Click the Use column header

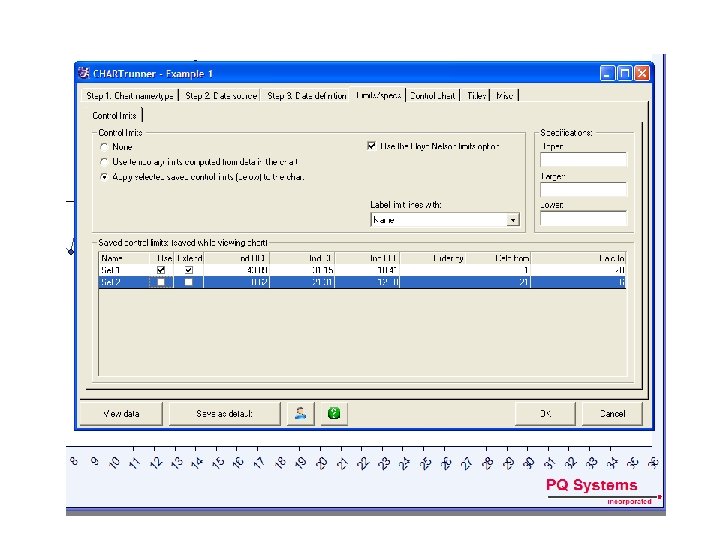(162, 258)
